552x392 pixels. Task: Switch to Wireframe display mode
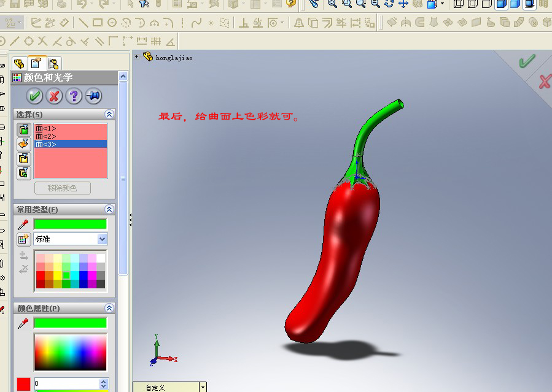(458, 4)
